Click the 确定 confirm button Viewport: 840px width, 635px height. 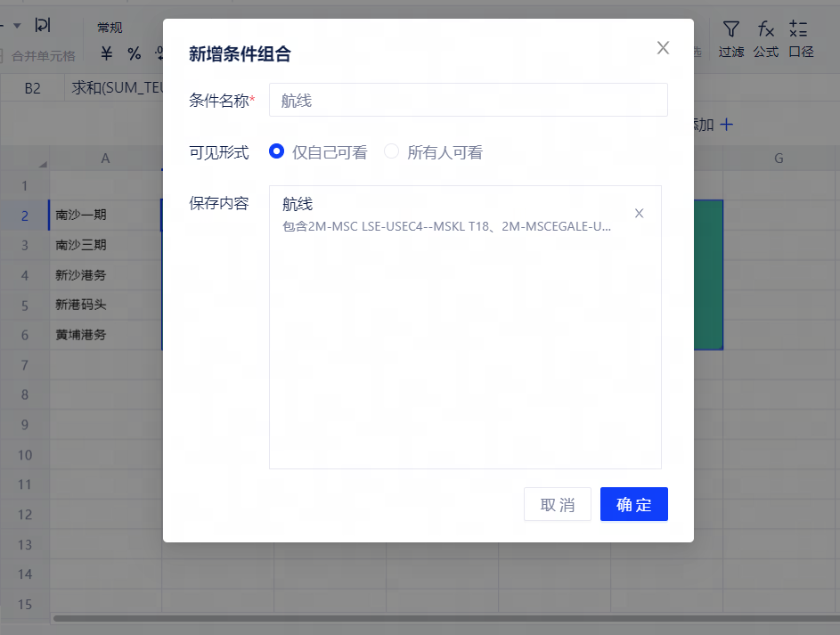pyautogui.click(x=633, y=504)
